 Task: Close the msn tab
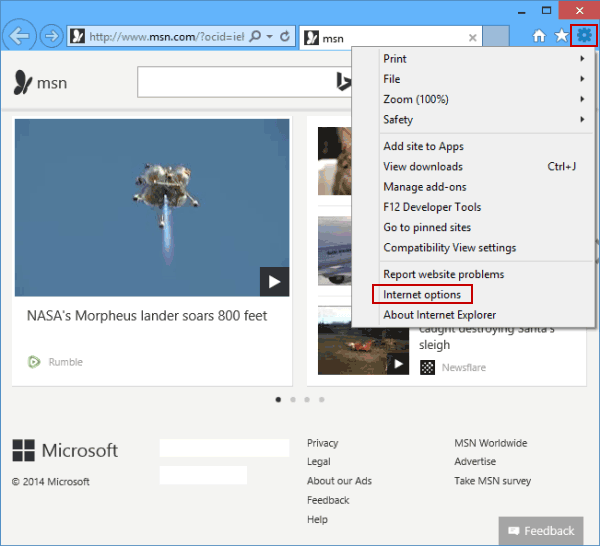pos(473,37)
